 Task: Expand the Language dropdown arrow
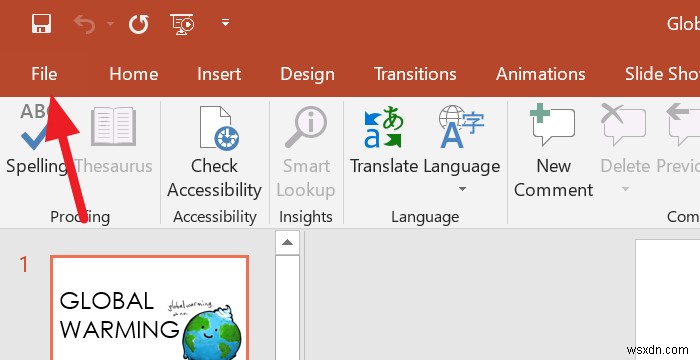coord(462,189)
